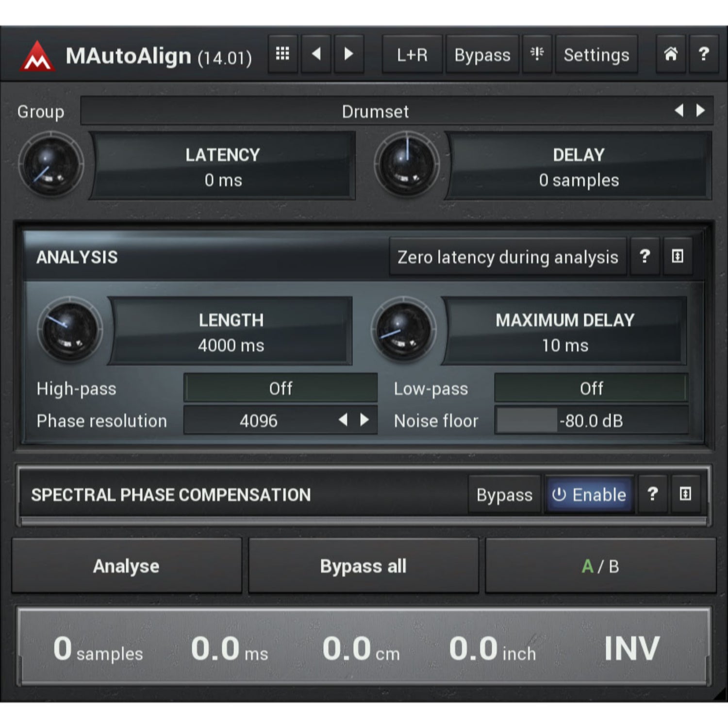Click the Delay 0 samples value box
This screenshot has width=728, height=728.
pos(579,166)
